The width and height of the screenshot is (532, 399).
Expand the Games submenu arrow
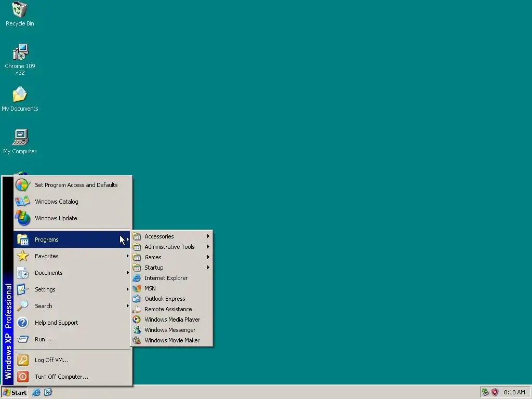[x=208, y=257]
